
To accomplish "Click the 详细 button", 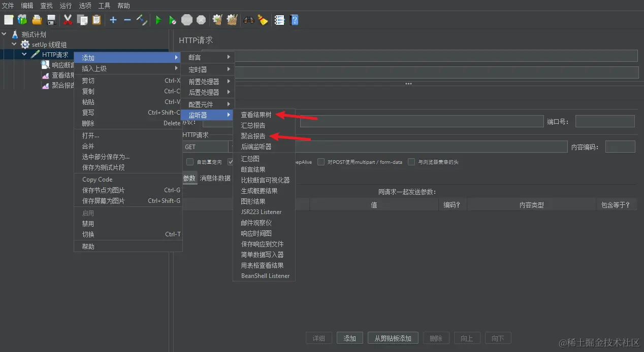I will 318,338.
